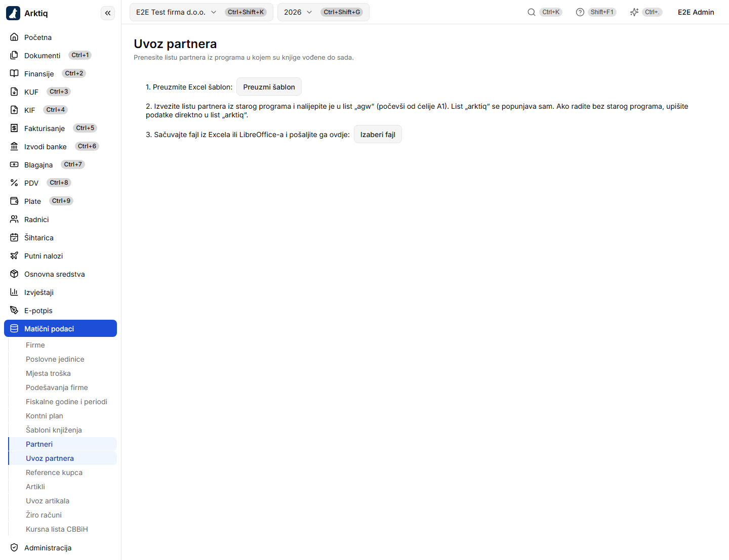Click the KUF file icon

pyautogui.click(x=14, y=92)
